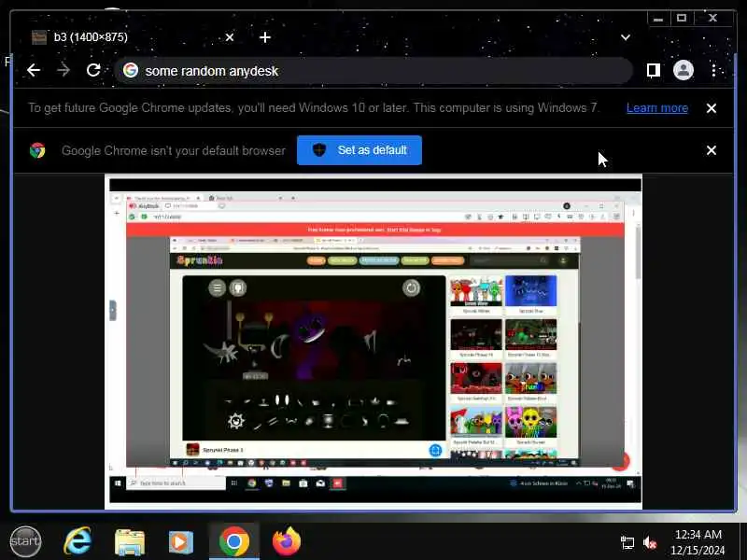747x560 pixels.
Task: Go back in Chrome
Action: [34, 71]
